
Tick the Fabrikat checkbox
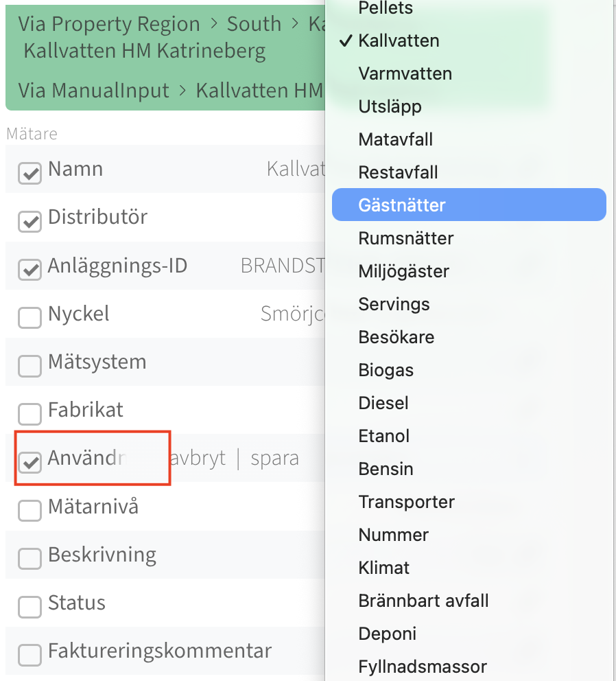pyautogui.click(x=30, y=414)
